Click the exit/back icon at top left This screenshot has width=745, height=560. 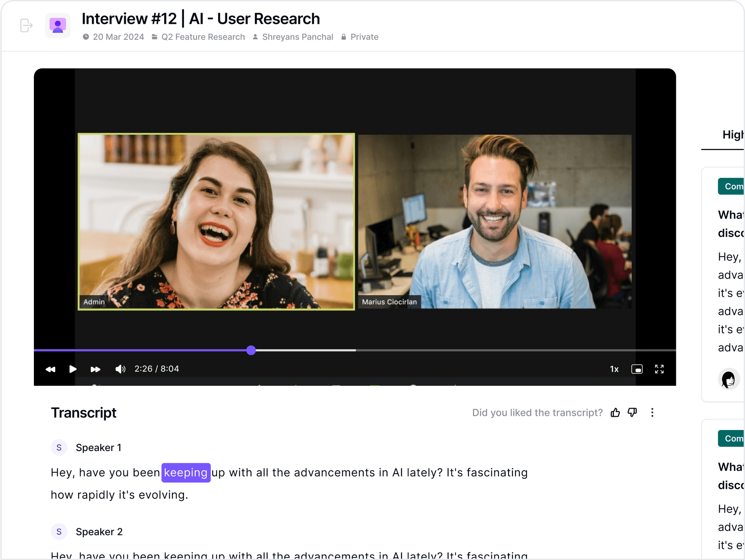click(x=26, y=25)
